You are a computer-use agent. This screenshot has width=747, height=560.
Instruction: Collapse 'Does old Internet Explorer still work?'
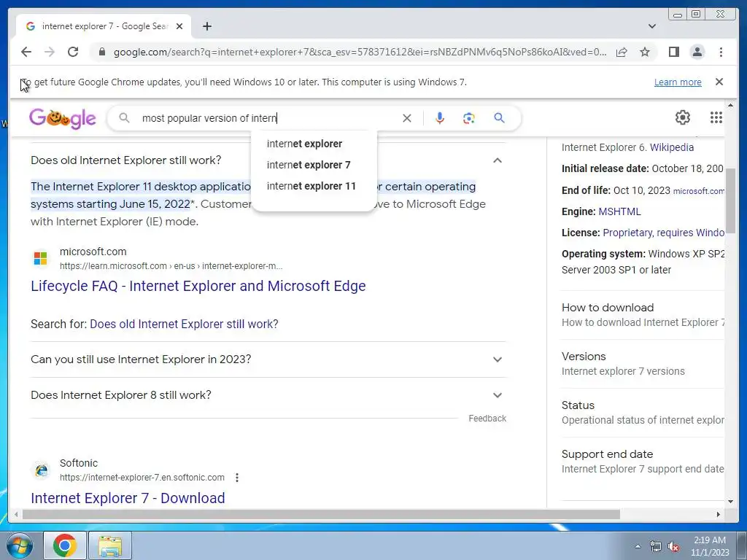(268, 160)
